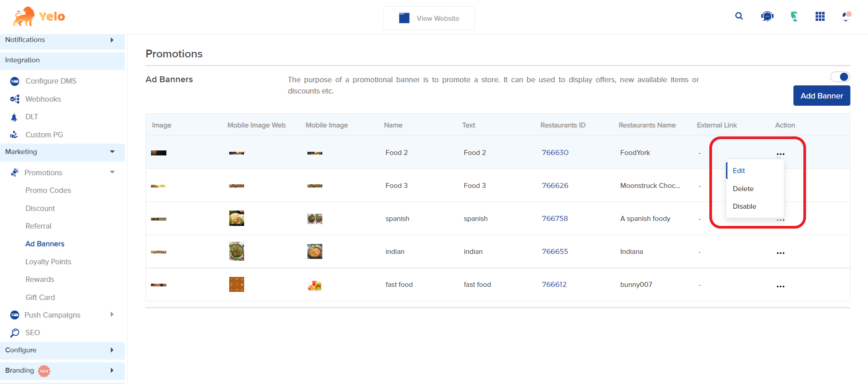This screenshot has width=868, height=384.
Task: Expand Push Campaigns submenu
Action: [x=112, y=315]
